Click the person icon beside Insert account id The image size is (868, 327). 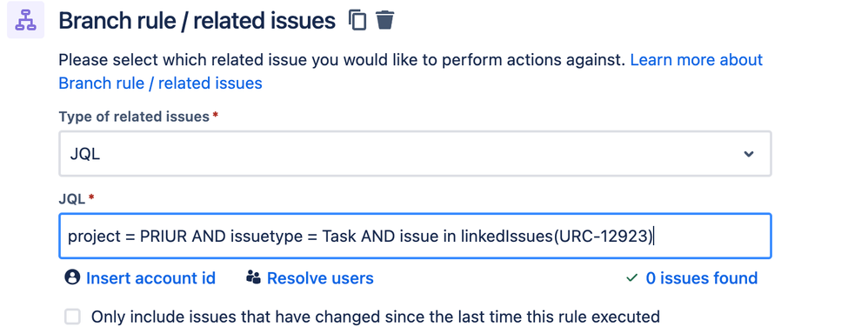click(72, 277)
